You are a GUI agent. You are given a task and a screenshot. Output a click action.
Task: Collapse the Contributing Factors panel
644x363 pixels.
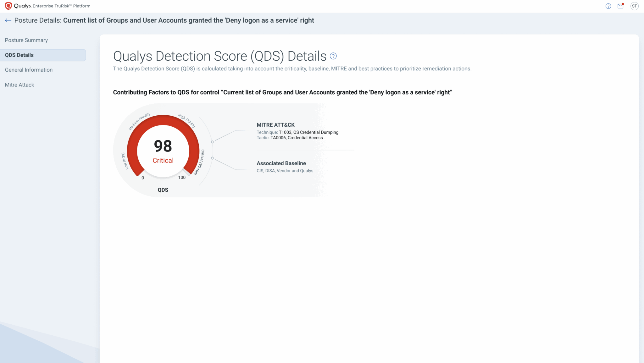pyautogui.click(x=282, y=92)
